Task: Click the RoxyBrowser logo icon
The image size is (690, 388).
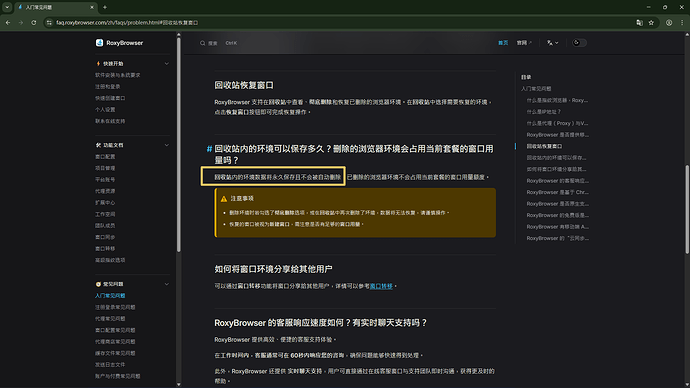Action: 99,43
